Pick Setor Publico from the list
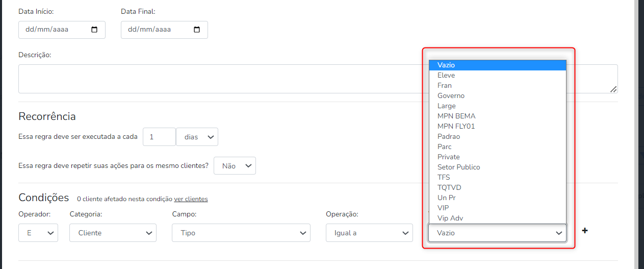 458,167
